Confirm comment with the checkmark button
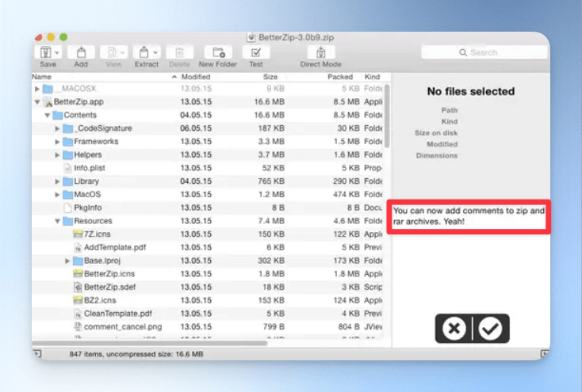 491,329
